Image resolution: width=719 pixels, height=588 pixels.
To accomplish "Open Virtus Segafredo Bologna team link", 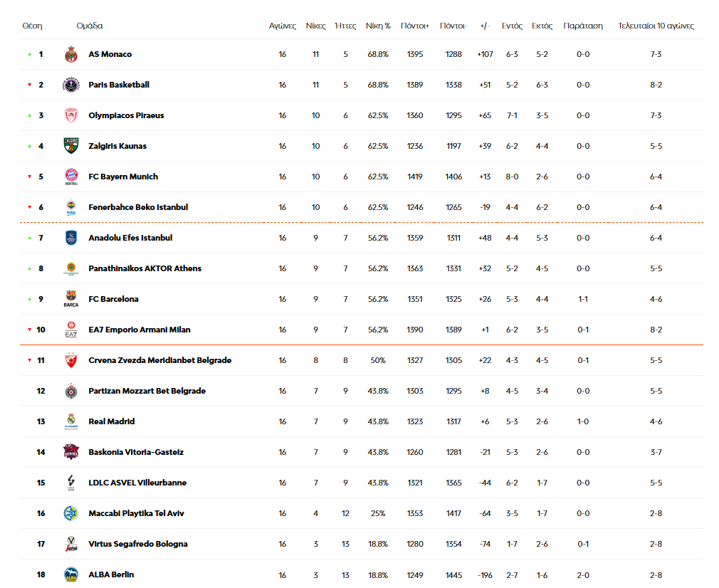I will [x=138, y=544].
